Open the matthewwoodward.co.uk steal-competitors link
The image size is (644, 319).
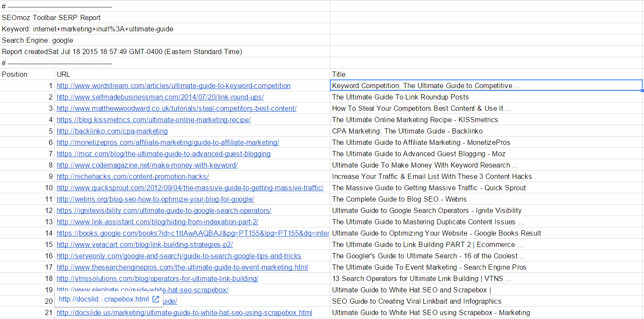(x=176, y=108)
